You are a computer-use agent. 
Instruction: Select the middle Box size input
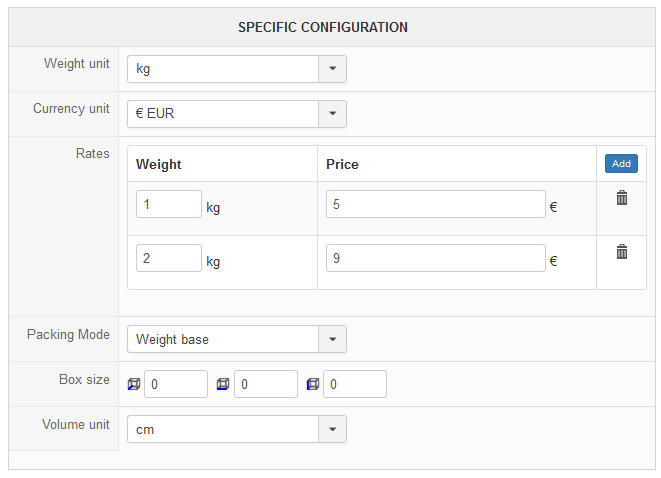(x=266, y=384)
